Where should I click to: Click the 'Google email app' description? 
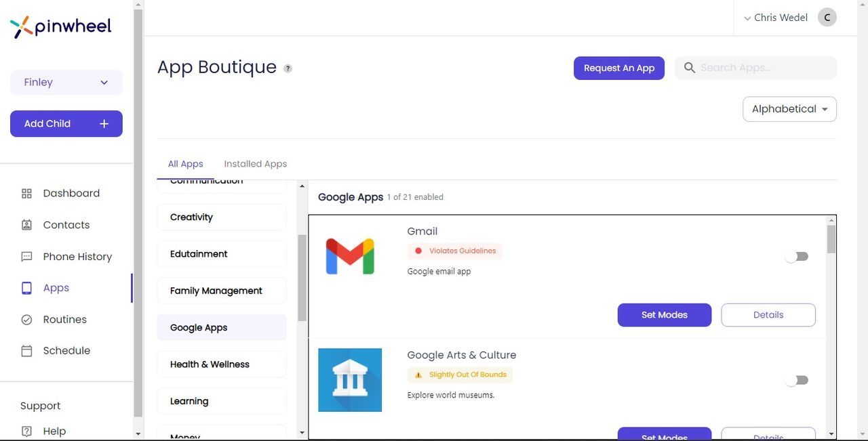[439, 272]
